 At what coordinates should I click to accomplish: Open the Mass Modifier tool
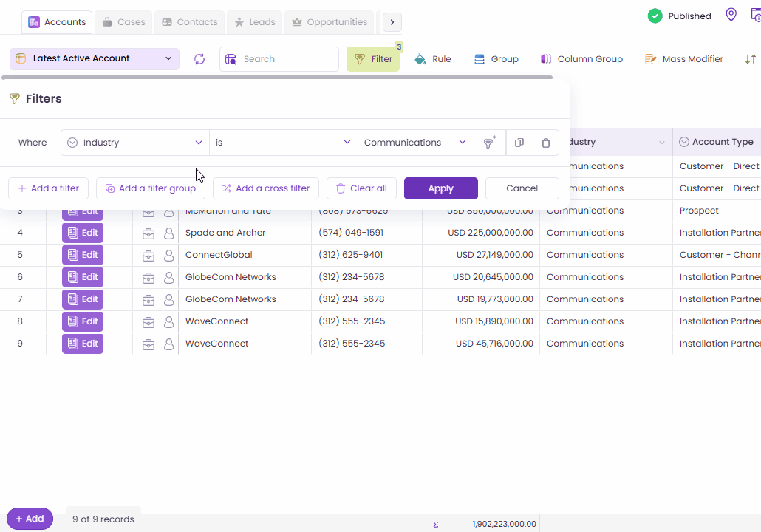[684, 59]
